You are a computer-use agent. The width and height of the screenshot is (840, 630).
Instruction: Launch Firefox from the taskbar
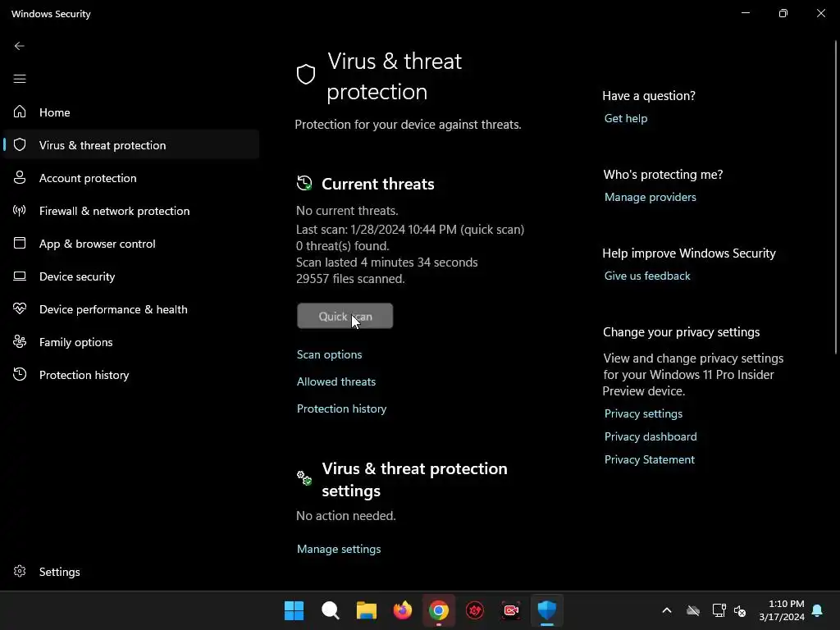(402, 610)
